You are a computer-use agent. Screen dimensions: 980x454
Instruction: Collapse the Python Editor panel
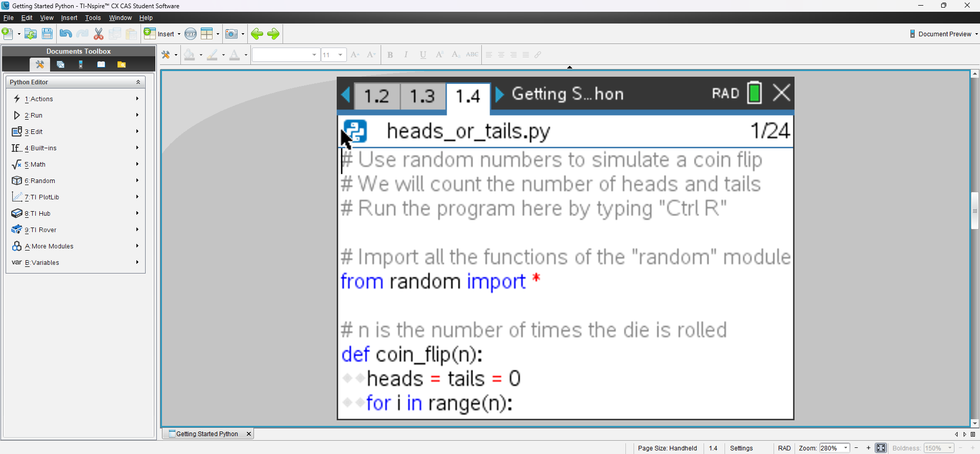(138, 82)
